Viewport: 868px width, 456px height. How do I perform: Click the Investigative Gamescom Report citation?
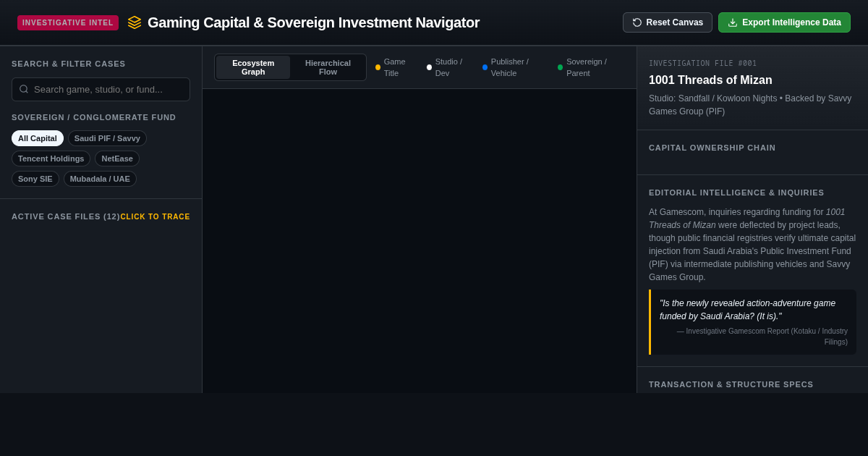(x=762, y=337)
